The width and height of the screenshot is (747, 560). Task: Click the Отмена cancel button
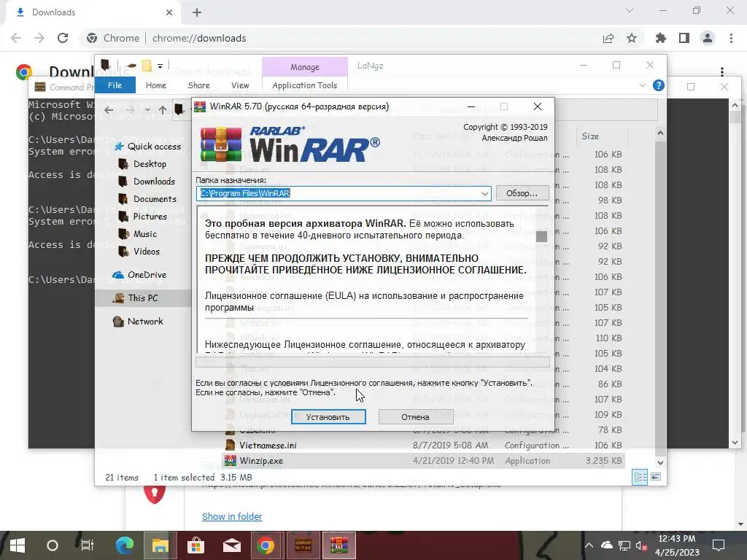click(x=415, y=416)
